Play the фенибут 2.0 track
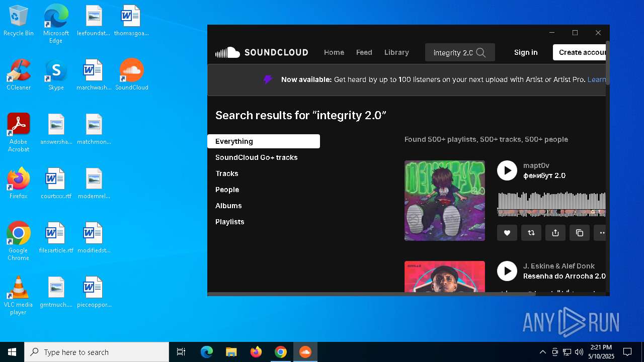This screenshot has height=362, width=644. tap(507, 170)
